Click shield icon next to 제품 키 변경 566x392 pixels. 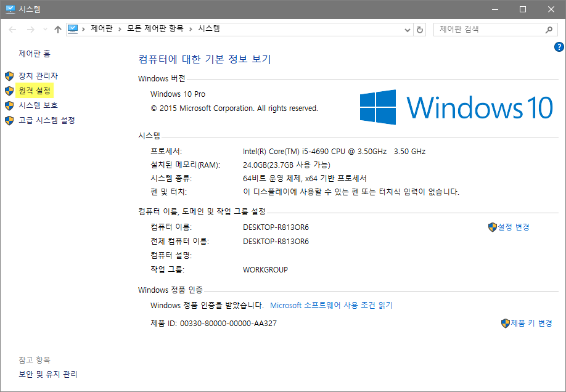[506, 323]
